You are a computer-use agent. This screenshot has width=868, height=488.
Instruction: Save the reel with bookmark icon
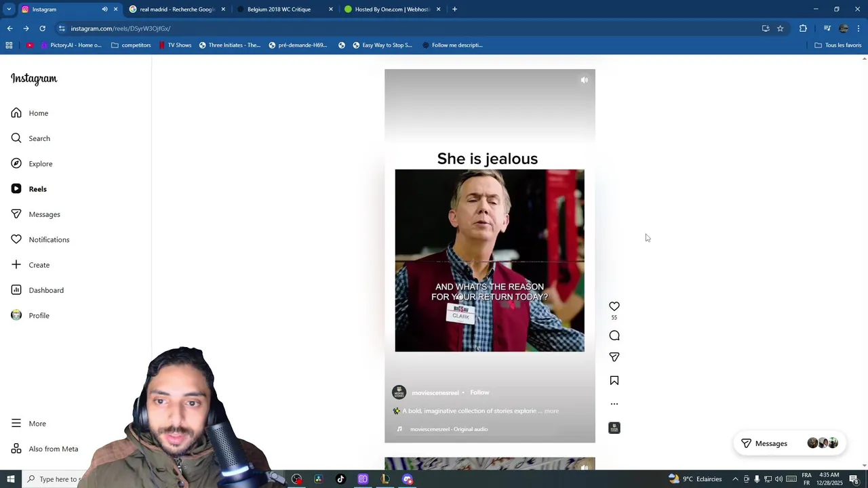click(614, 381)
